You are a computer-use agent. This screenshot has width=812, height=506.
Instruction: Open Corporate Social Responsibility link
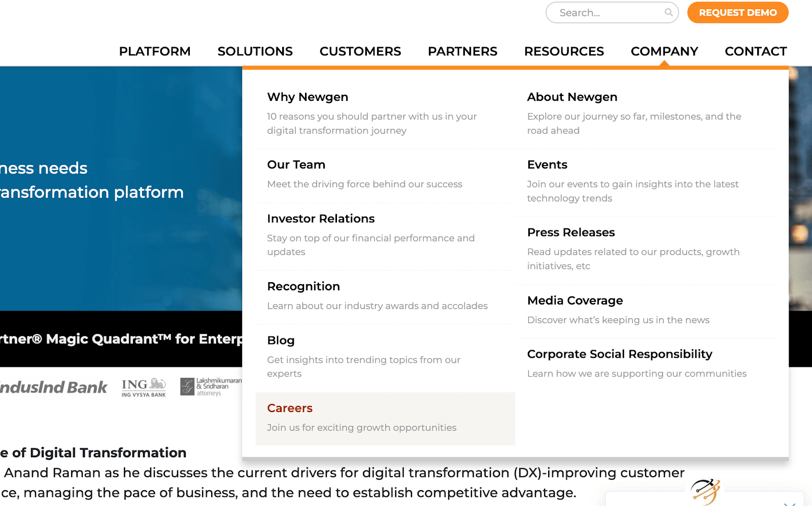(620, 354)
